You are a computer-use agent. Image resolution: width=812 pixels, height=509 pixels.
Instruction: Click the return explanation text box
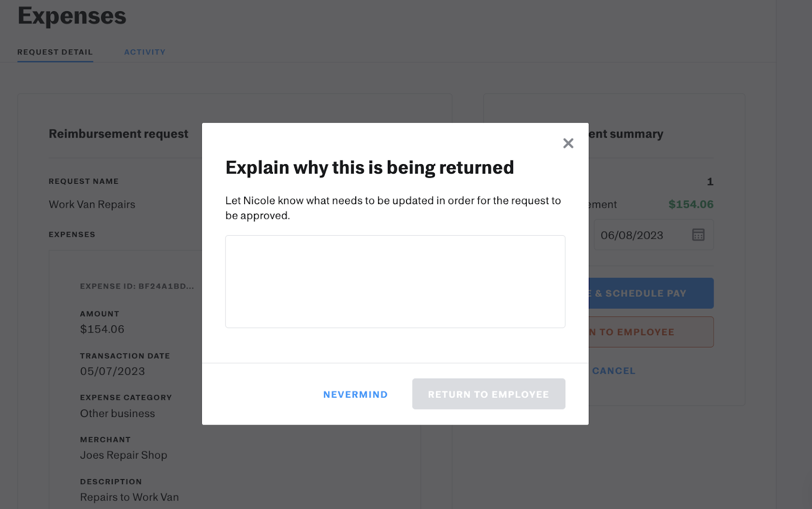[x=395, y=281]
